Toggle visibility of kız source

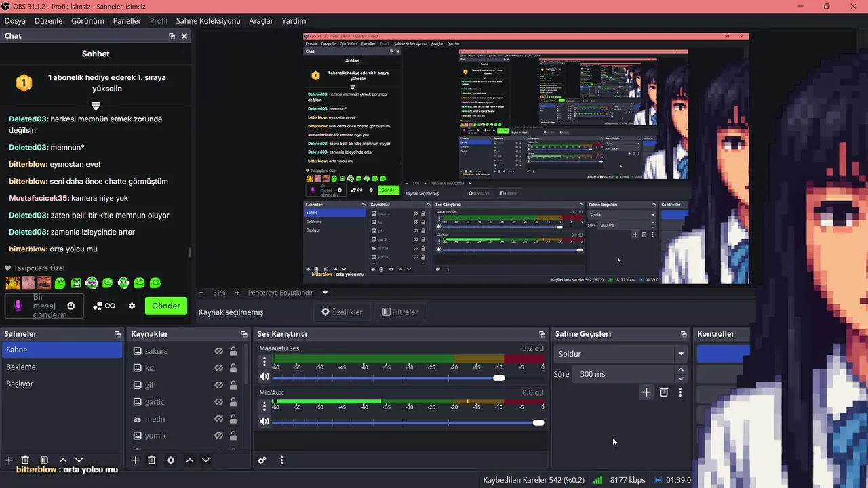coord(219,368)
